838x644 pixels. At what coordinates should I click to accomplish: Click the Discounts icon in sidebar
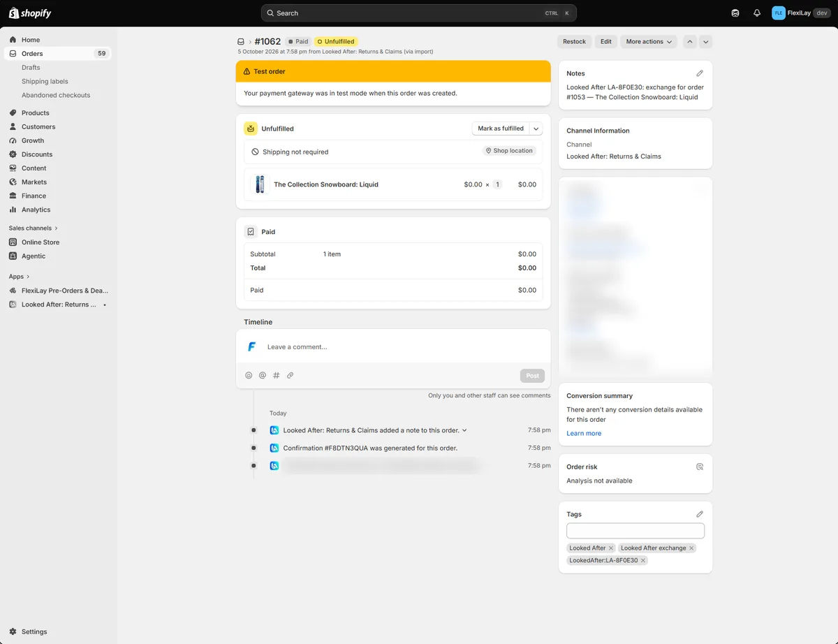coord(13,154)
